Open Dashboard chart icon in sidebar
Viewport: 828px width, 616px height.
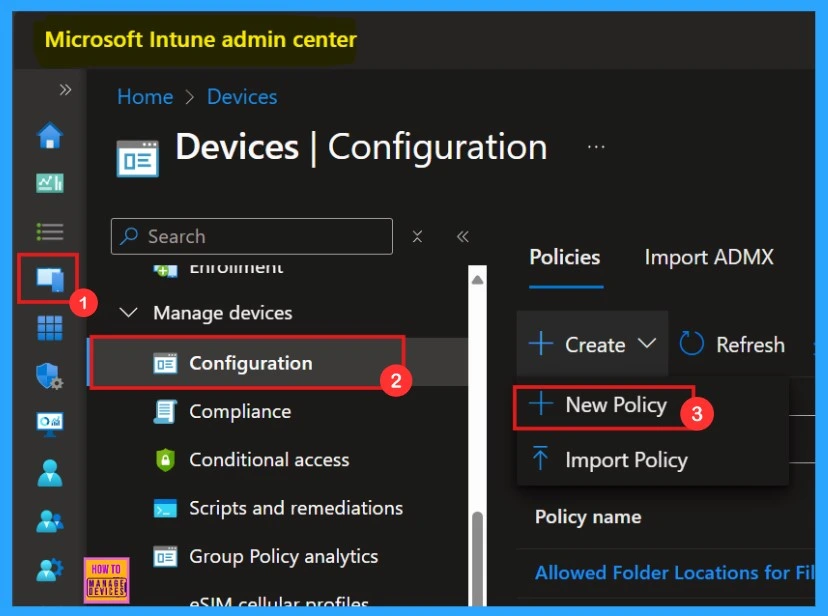point(50,183)
